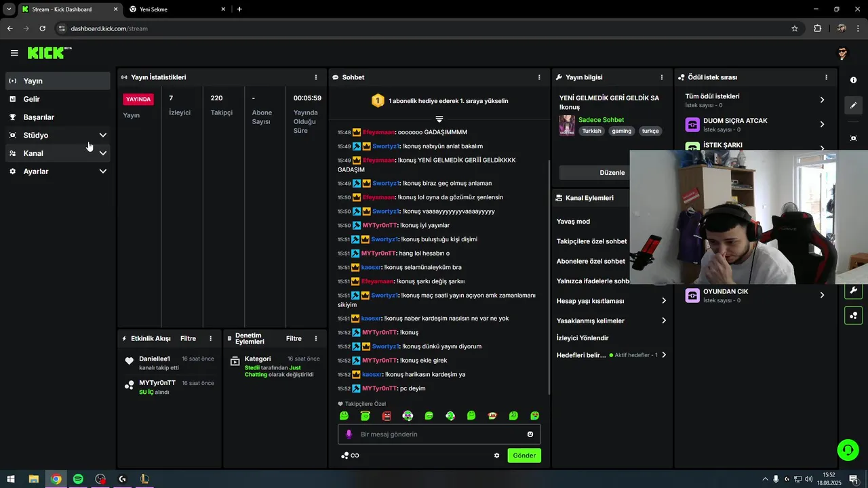Open Etkinlik Akışı options menu
The width and height of the screenshot is (868, 488).
pyautogui.click(x=211, y=339)
